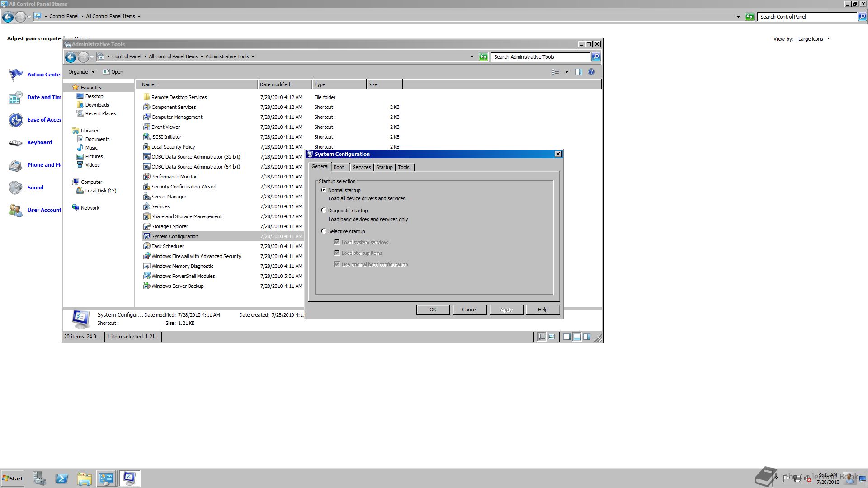Image resolution: width=868 pixels, height=488 pixels.
Task: Open Action Center icon in Control Panel
Action: tap(16, 75)
